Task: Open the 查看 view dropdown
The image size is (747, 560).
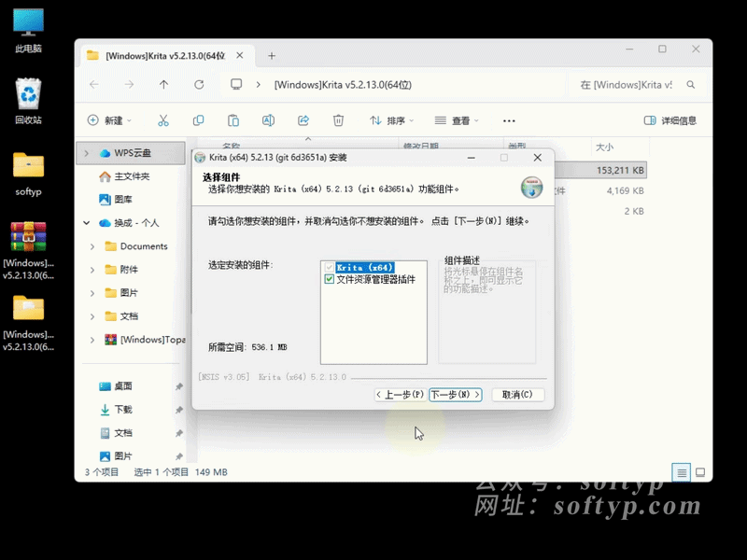Action: [457, 120]
